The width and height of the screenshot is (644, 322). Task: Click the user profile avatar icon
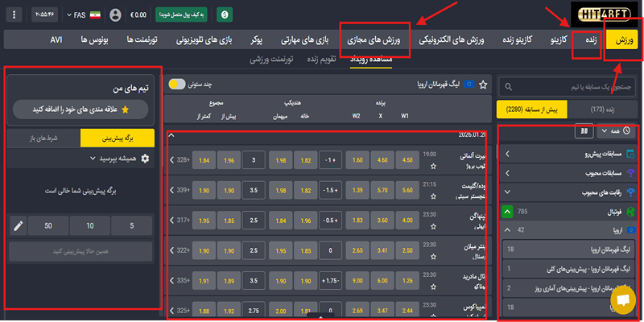coord(116,15)
